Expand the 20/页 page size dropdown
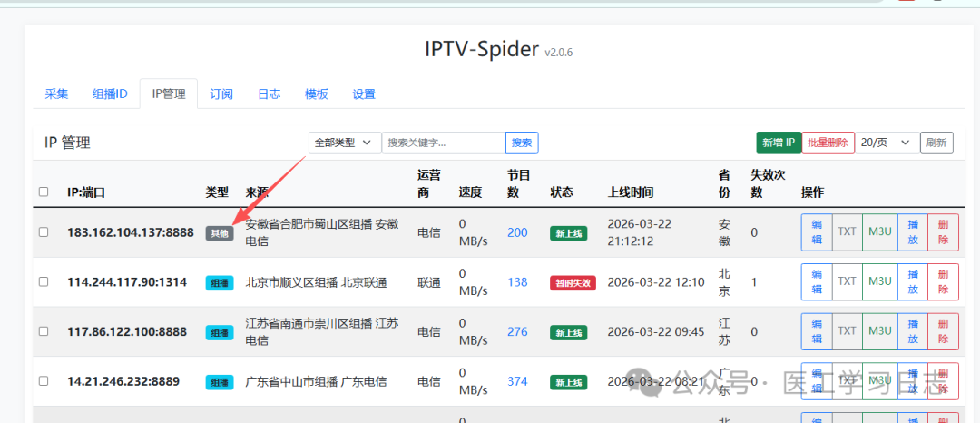 click(x=886, y=143)
